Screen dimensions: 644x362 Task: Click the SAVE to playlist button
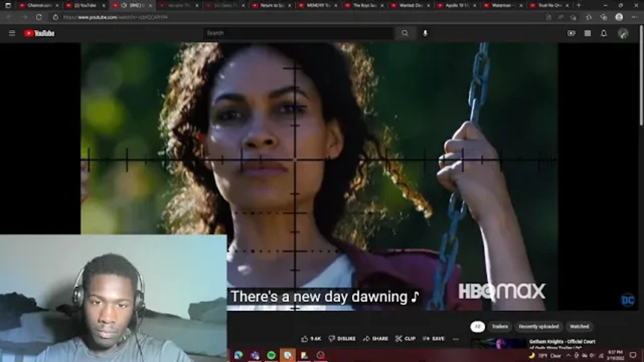coord(434,339)
